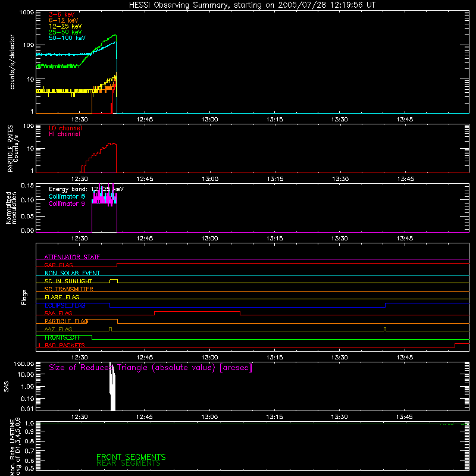Pick the cyan 50-100 keV legend label

tap(67, 38)
